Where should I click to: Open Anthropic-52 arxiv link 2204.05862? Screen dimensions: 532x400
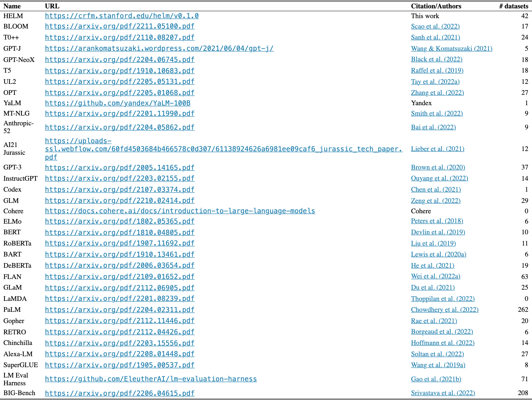120,127
